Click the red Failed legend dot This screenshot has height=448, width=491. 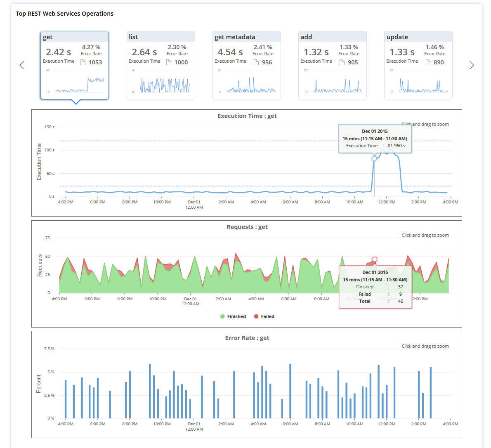(x=256, y=316)
